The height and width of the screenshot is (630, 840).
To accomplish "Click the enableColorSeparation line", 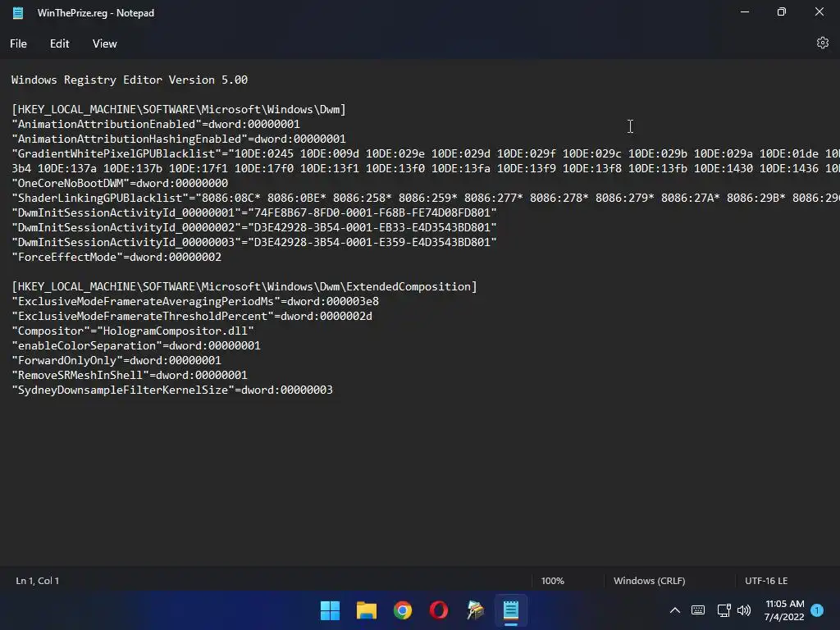I will click(136, 345).
